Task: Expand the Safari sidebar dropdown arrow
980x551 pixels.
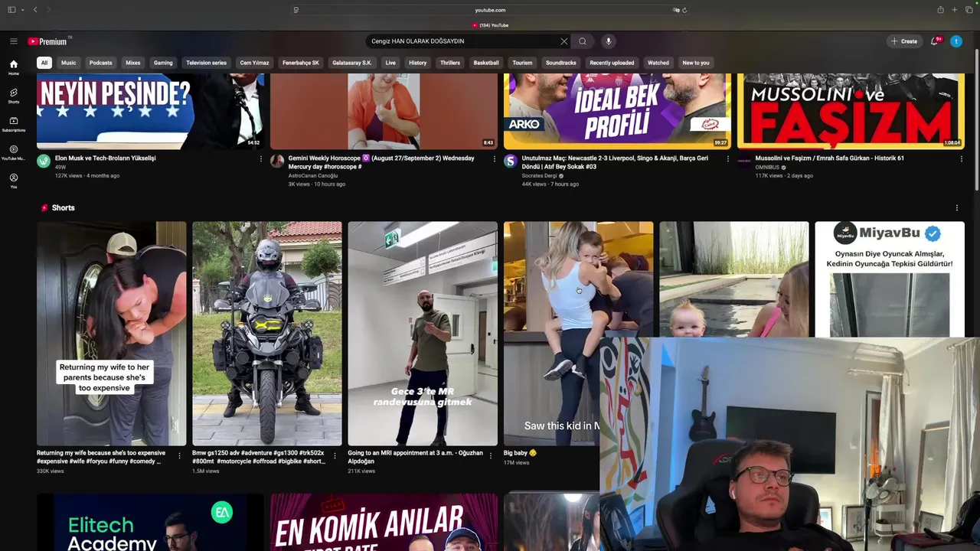Action: click(x=22, y=10)
